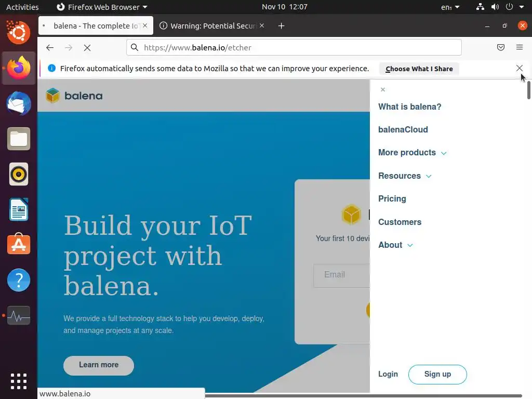
Task: Open LibreOffice Writer from the dock
Action: (x=19, y=210)
